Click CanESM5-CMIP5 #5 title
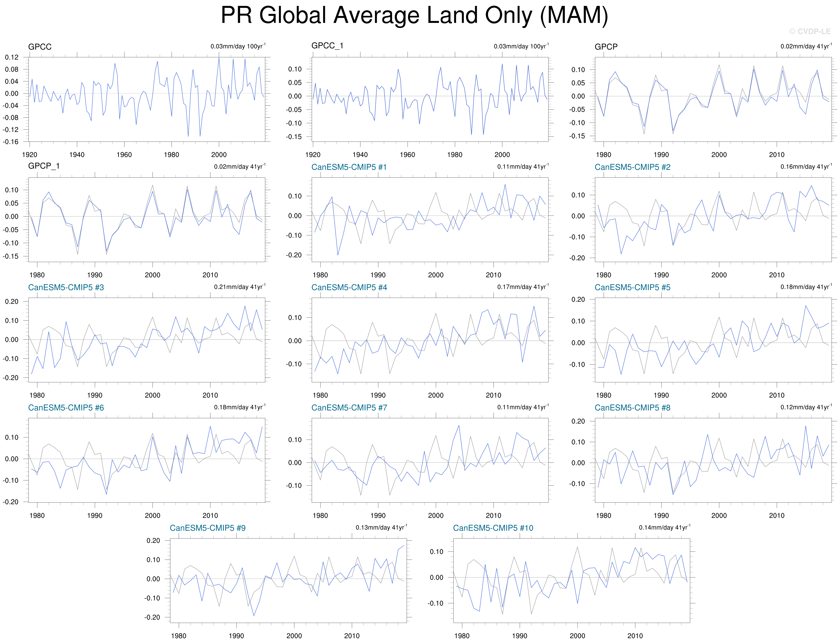Viewport: 840px width, 644px height. (x=632, y=287)
